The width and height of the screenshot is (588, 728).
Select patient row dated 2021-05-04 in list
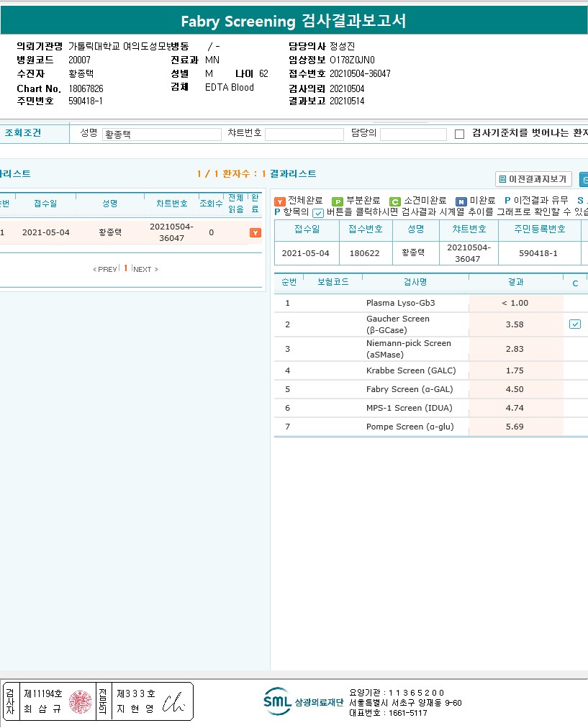pyautogui.click(x=46, y=232)
